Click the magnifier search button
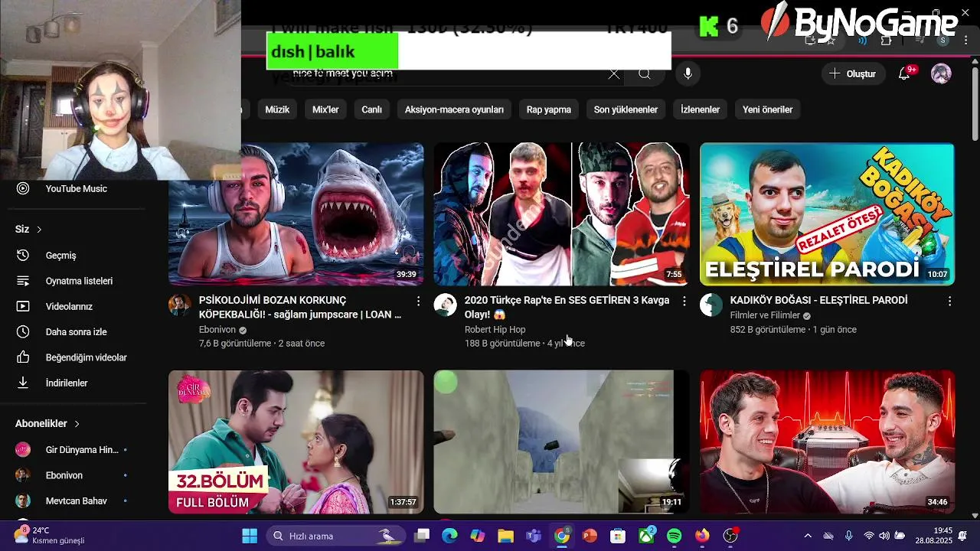The image size is (980, 551). 645,73
